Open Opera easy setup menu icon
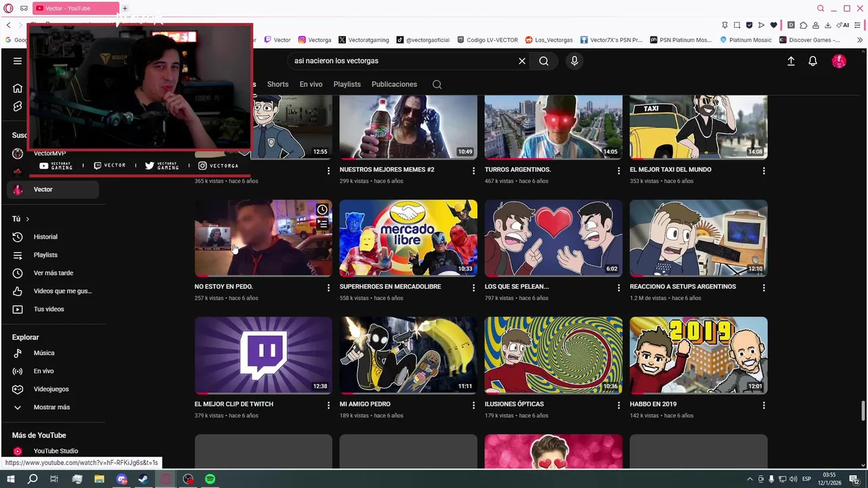The image size is (868, 488). tap(858, 25)
